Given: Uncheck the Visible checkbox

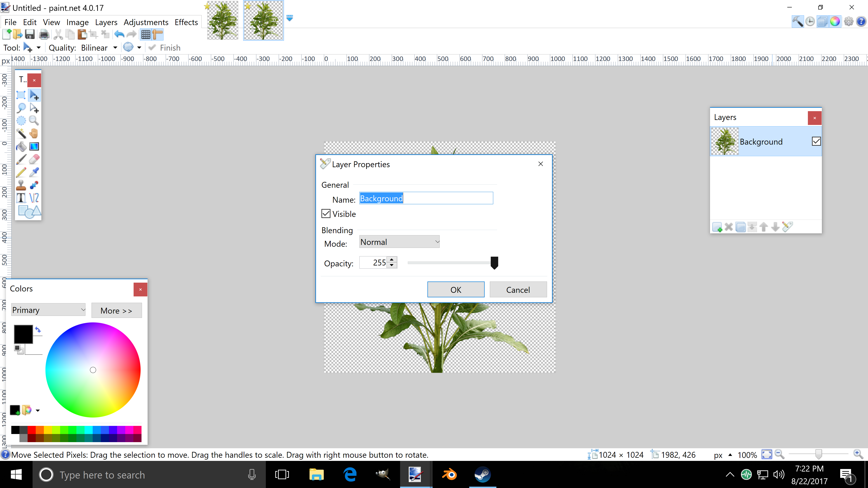Looking at the screenshot, I should 326,213.
